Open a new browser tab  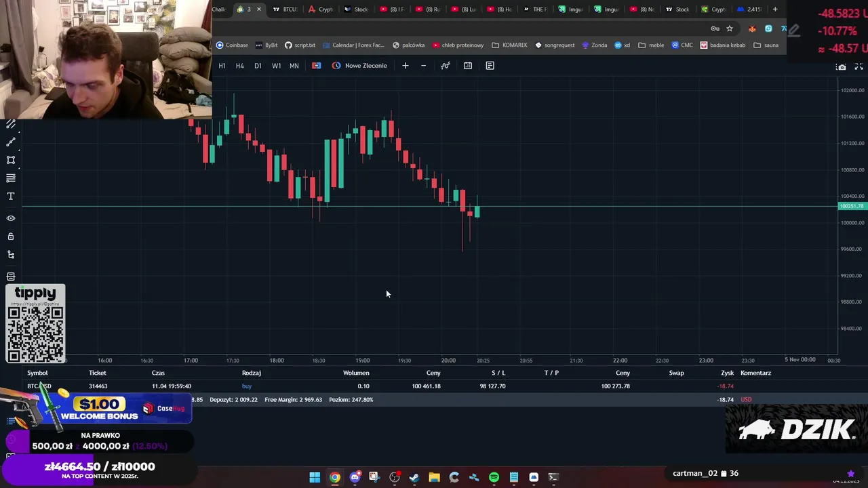click(x=775, y=9)
